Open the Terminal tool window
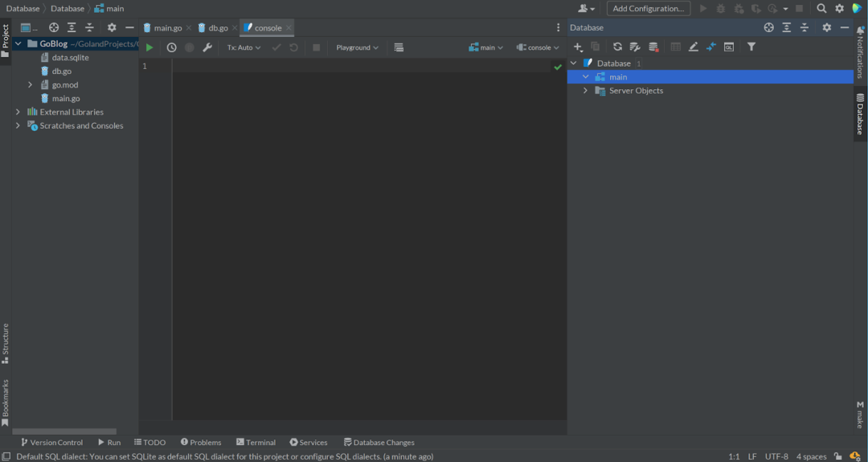 256,442
